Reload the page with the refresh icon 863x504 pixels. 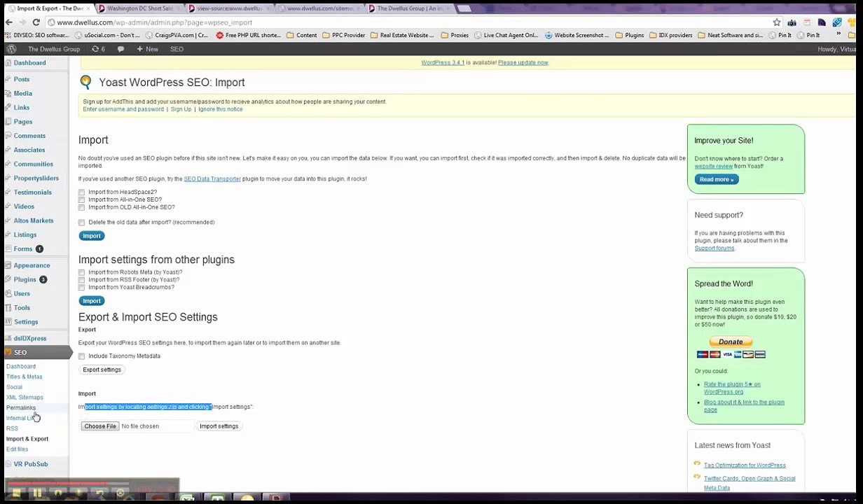coord(36,22)
